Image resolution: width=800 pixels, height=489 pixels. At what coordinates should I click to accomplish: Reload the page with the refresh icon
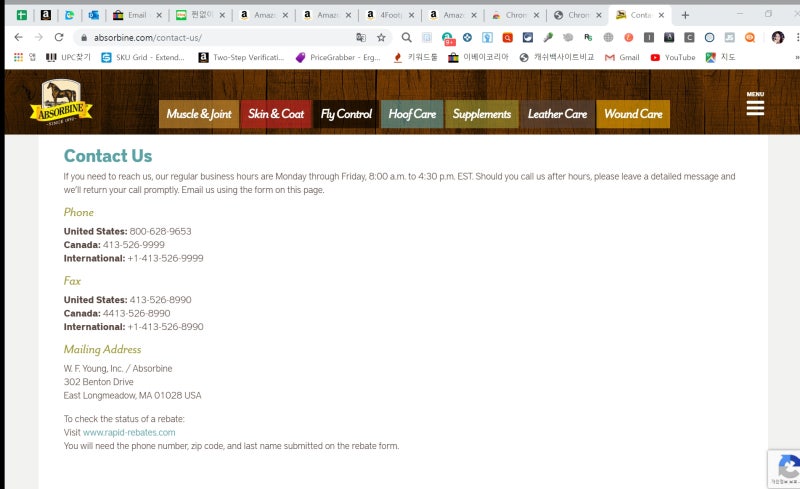pyautogui.click(x=59, y=37)
